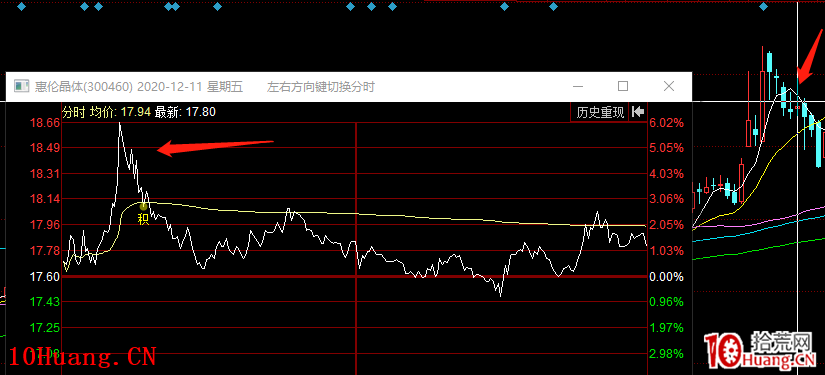825x375 pixels.
Task: Click the 17.25 price axis label
Action: pyautogui.click(x=46, y=328)
